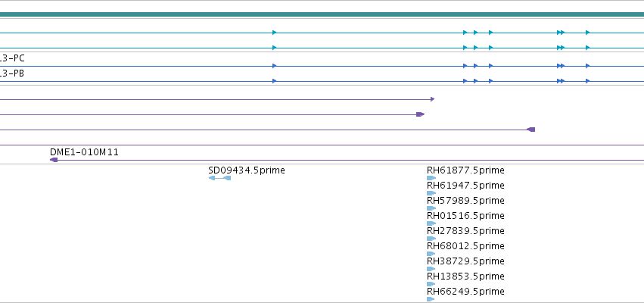Select the arrow glyph under RH01516.5prime
Screen dimensions: 644x303
[431, 223]
